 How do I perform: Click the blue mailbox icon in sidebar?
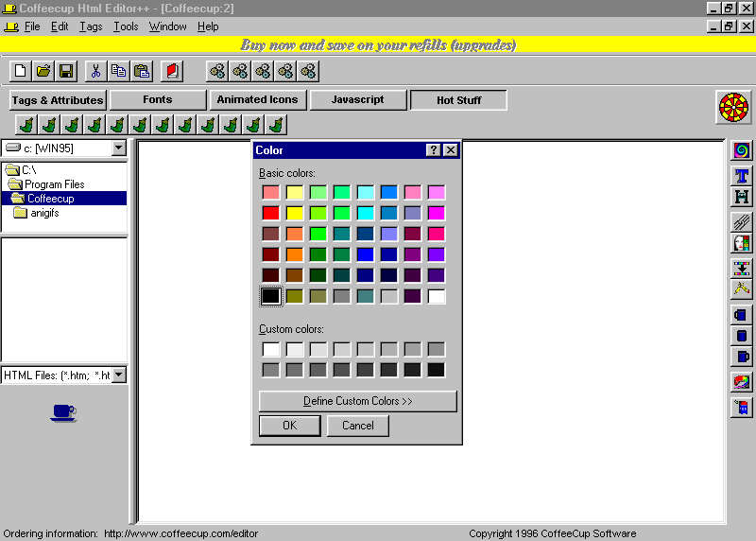pos(742,408)
